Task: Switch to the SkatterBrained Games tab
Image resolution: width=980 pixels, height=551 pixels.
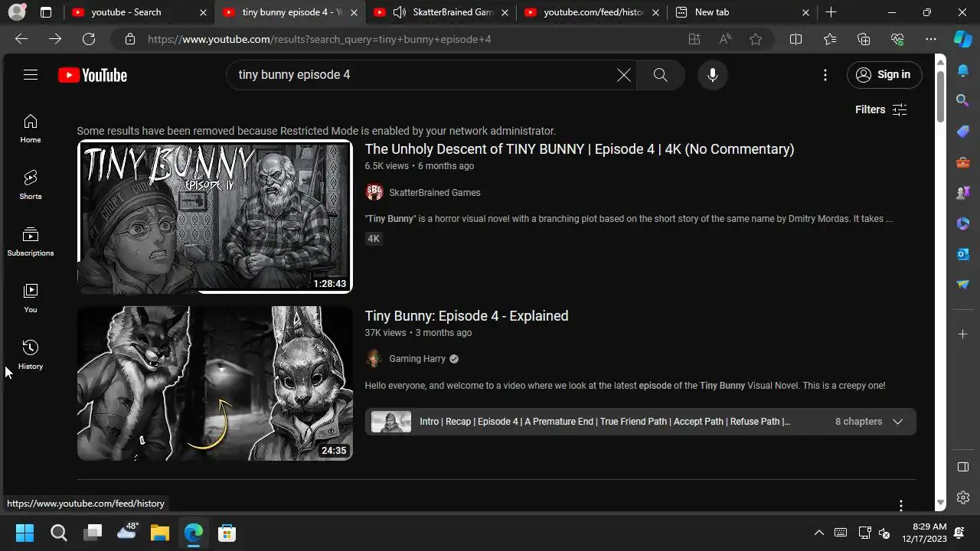Action: click(441, 12)
